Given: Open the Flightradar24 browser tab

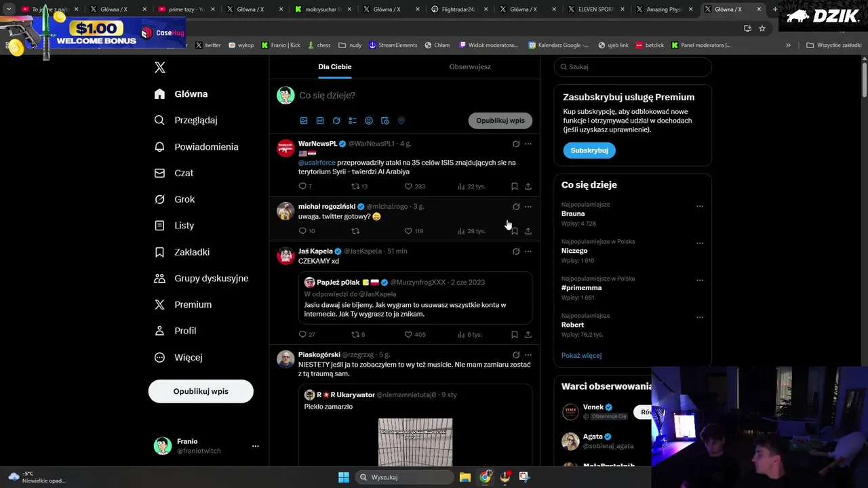Looking at the screenshot, I should point(455,9).
